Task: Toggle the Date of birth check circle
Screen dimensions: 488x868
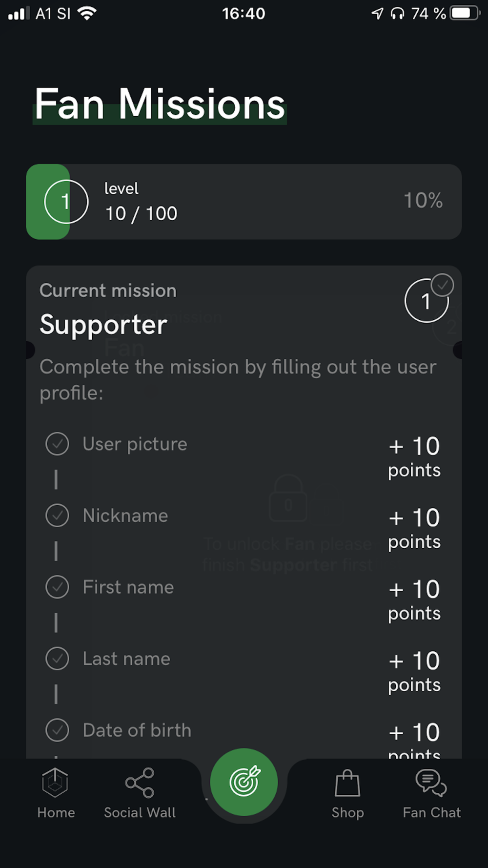Action: pyautogui.click(x=57, y=730)
